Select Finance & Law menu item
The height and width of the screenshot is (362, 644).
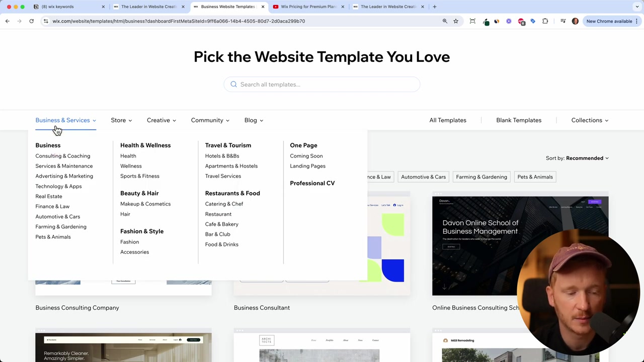[x=52, y=206]
